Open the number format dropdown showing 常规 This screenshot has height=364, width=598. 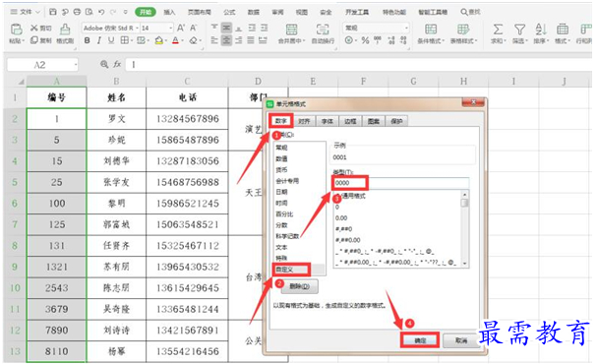pos(406,28)
